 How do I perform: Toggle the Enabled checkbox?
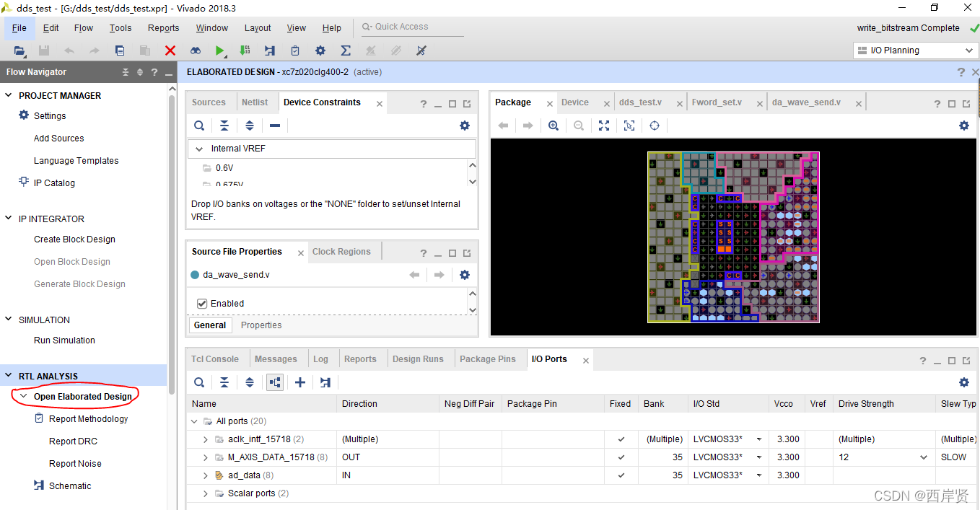pos(202,304)
